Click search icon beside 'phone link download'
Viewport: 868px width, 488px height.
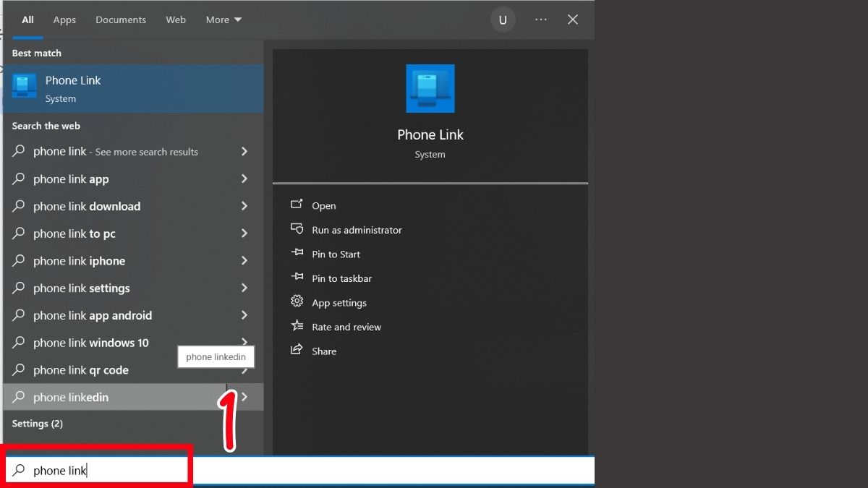click(x=19, y=206)
